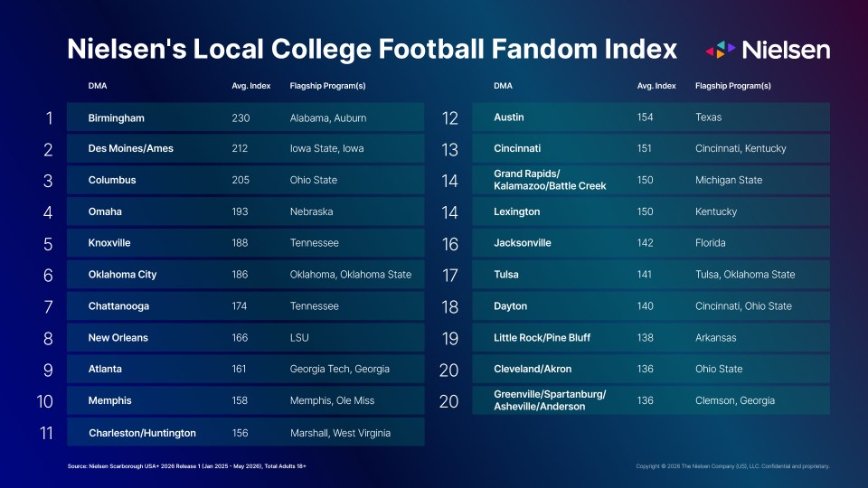Click the Jacksonville Florida row

point(651,243)
